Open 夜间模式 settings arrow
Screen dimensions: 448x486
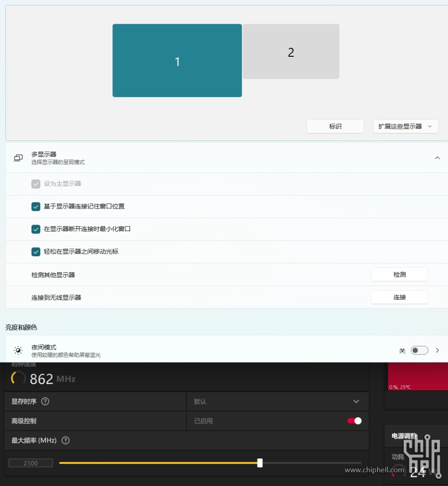(437, 350)
